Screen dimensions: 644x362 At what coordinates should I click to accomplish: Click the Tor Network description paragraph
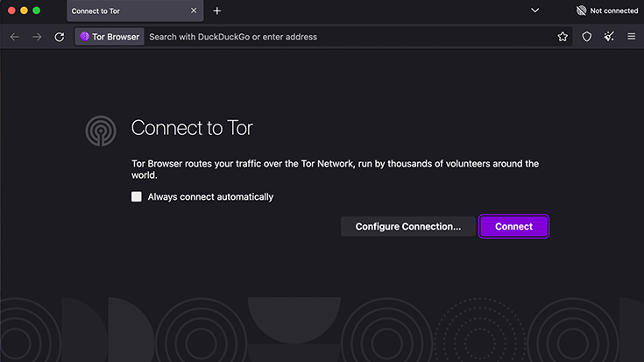pyautogui.click(x=335, y=169)
